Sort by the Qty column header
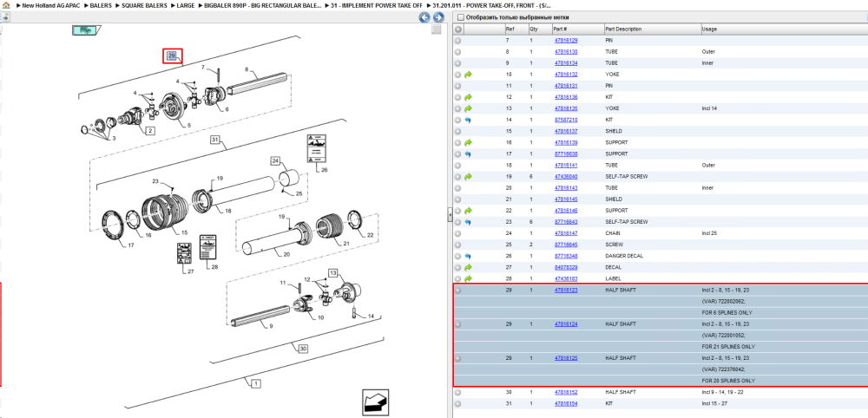 534,29
